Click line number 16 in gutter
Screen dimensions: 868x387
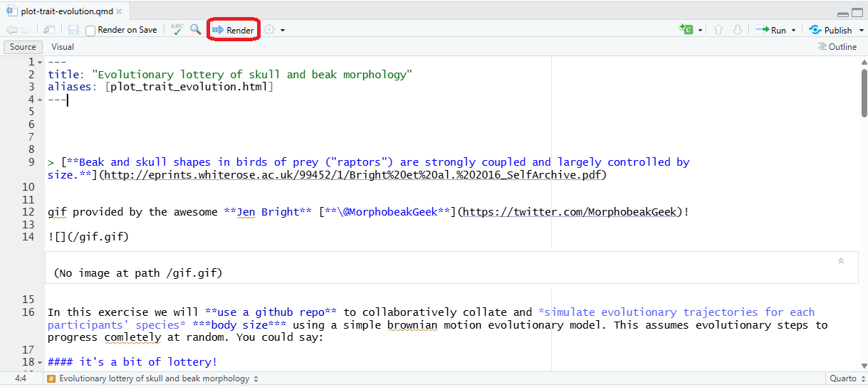[28, 312]
